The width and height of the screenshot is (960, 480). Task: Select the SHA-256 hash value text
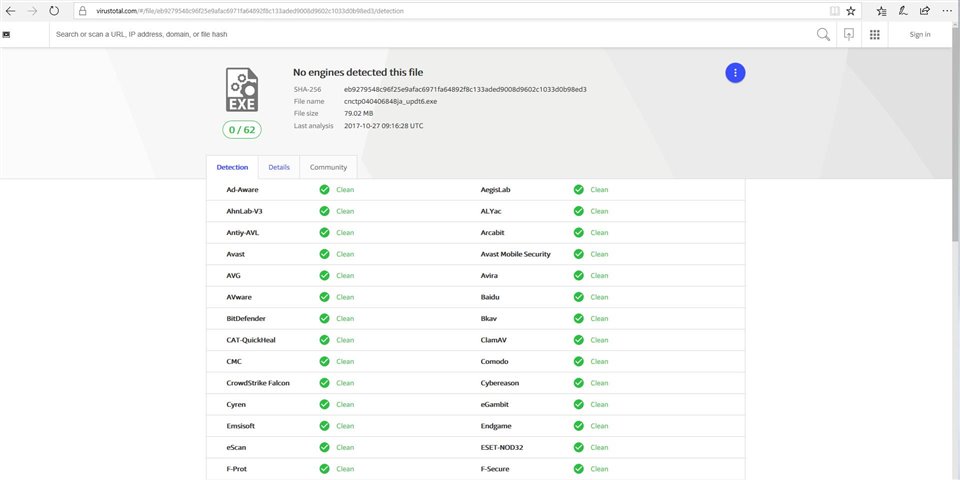[465, 89]
